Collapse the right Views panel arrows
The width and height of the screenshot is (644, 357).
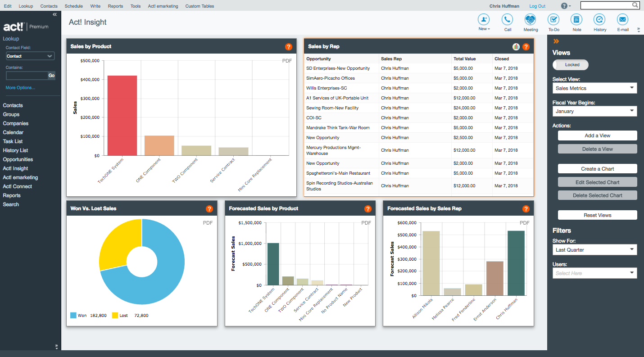pyautogui.click(x=556, y=41)
